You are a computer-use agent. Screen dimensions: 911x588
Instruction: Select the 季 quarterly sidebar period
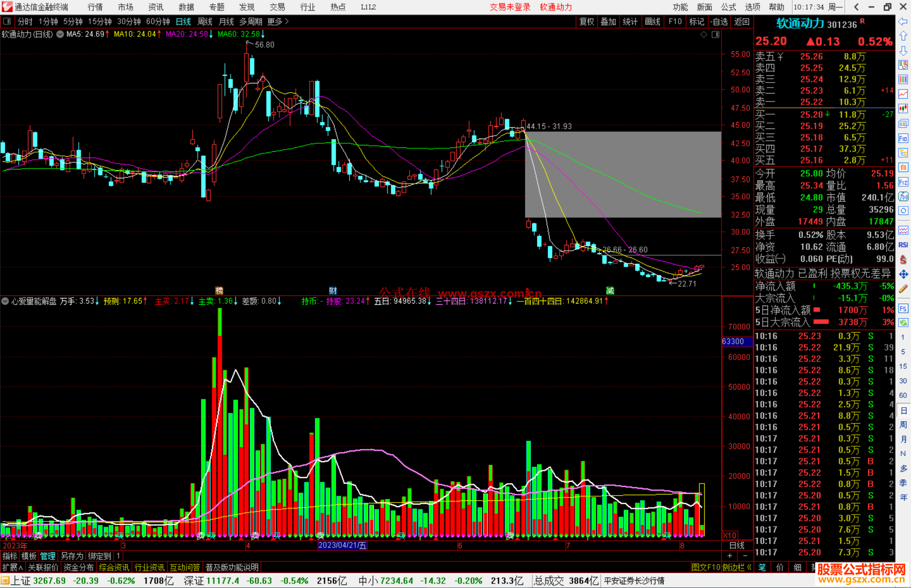point(903,483)
